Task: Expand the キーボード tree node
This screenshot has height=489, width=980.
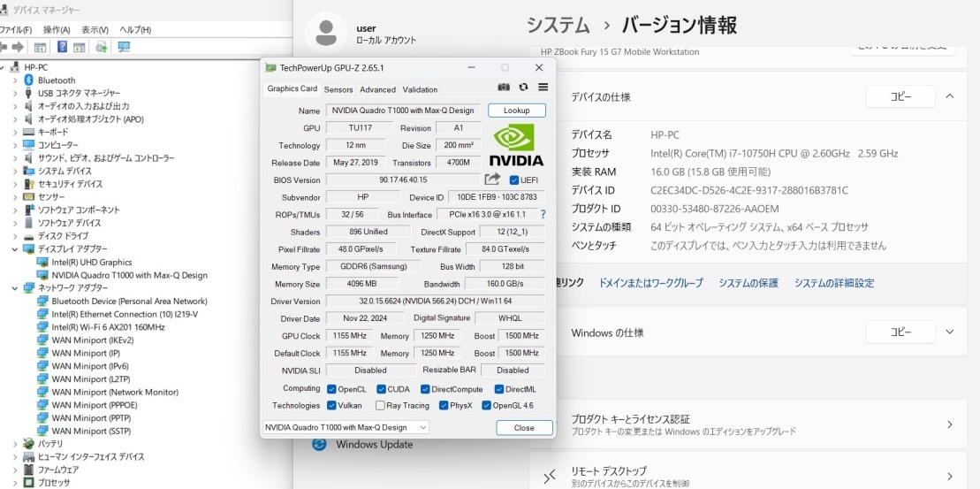Action: coord(15,132)
